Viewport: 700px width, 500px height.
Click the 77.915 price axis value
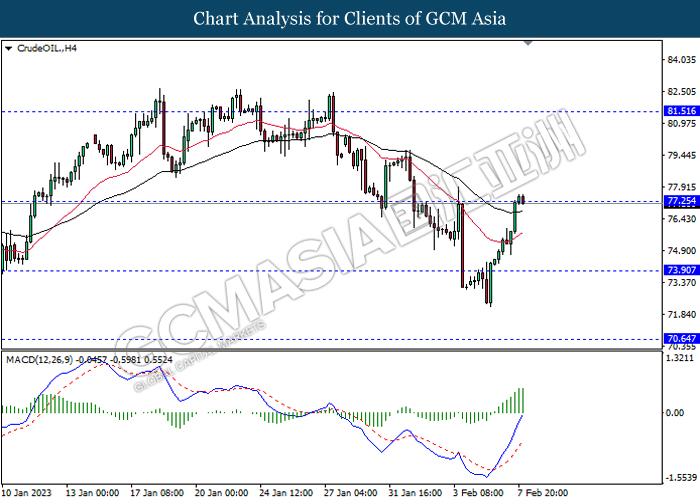pyautogui.click(x=681, y=187)
